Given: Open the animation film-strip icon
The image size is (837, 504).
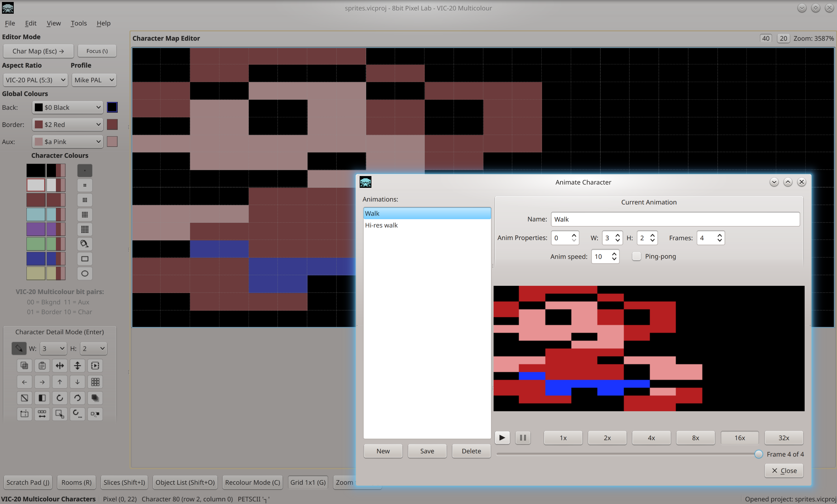Looking at the screenshot, I should coord(95,366).
